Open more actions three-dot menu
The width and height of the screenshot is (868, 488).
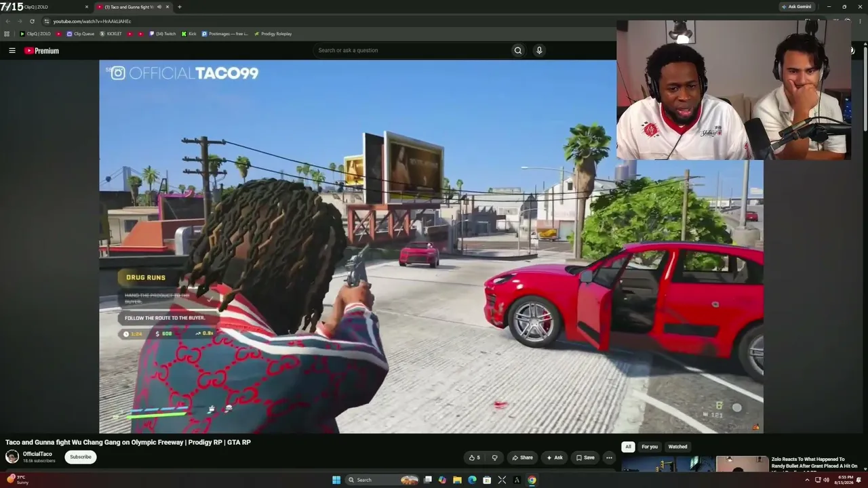point(609,457)
